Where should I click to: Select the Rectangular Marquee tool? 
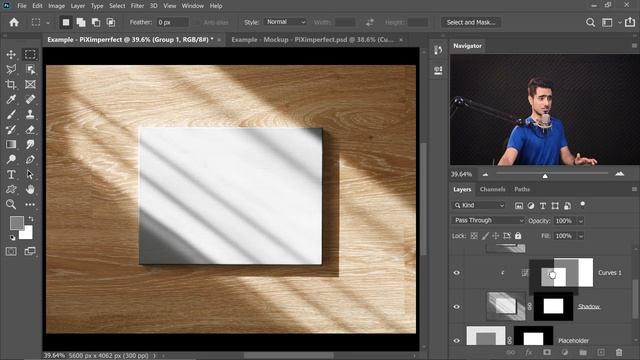point(30,54)
